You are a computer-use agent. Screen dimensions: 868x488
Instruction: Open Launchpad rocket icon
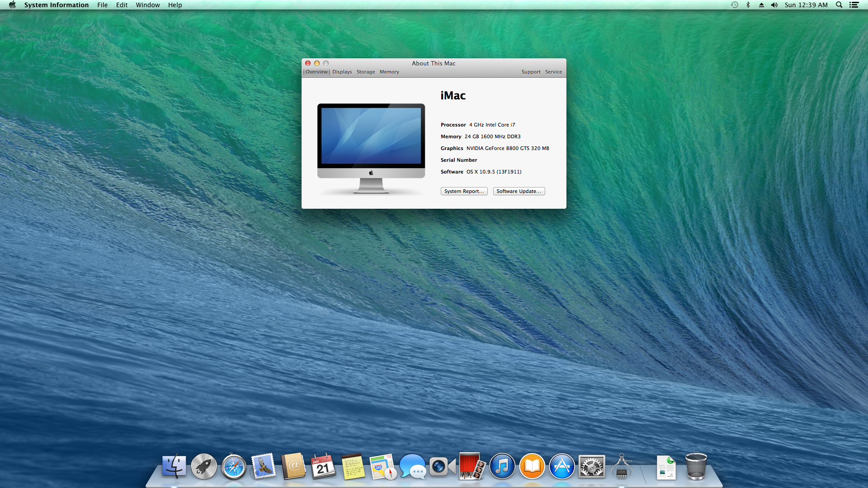(x=204, y=466)
